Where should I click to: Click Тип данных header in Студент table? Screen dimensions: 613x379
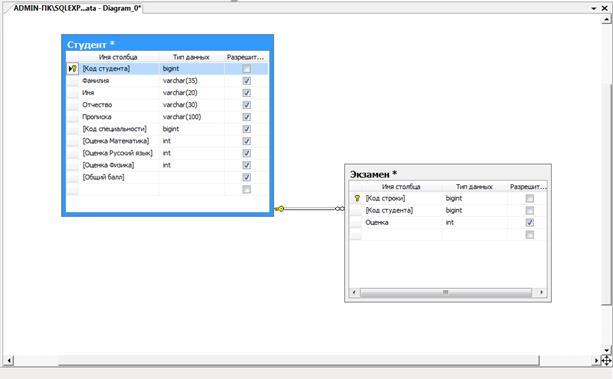pyautogui.click(x=191, y=57)
